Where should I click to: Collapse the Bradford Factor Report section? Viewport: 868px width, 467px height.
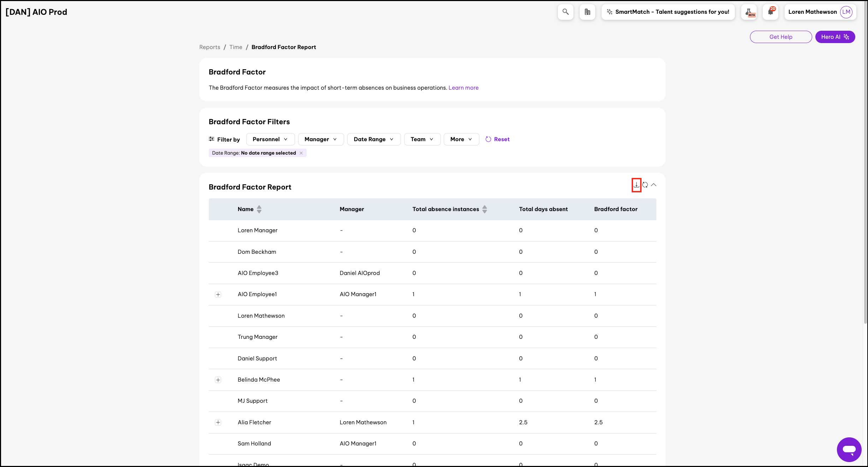654,185
